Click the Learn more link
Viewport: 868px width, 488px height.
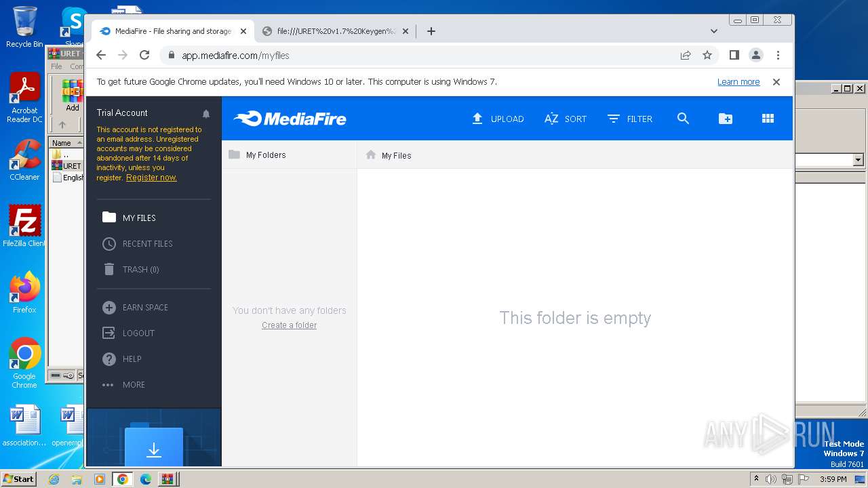click(x=738, y=82)
